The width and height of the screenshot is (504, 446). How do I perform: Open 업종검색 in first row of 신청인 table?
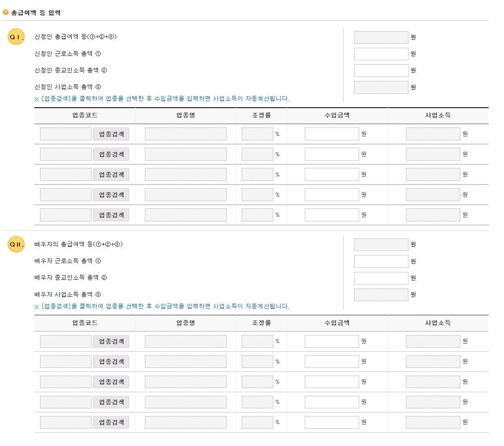(x=111, y=134)
